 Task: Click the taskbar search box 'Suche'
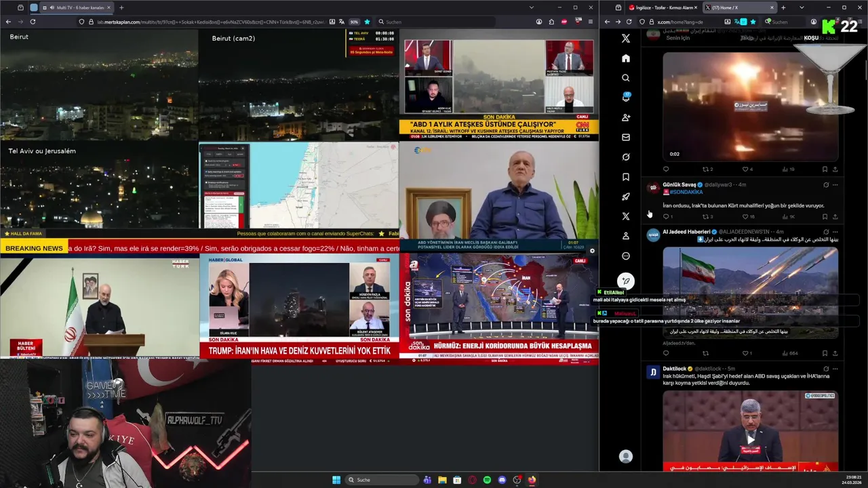(x=381, y=480)
